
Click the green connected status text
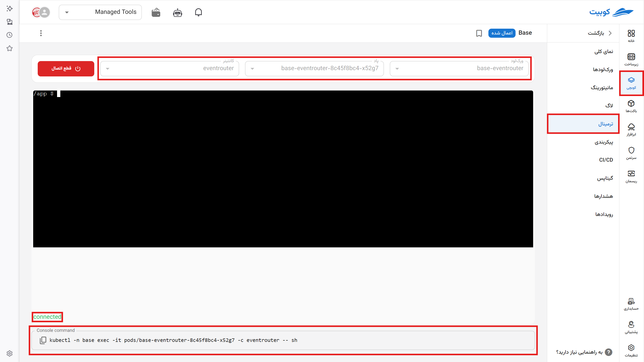click(x=47, y=317)
